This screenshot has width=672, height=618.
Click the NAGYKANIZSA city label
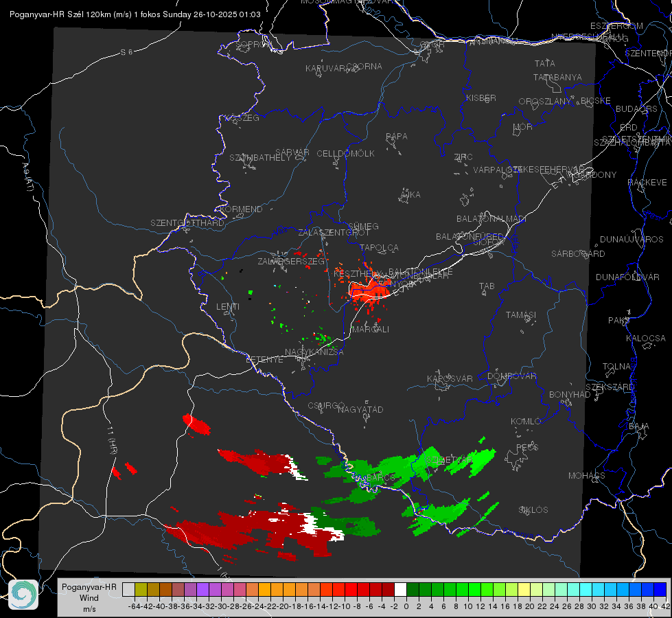pyautogui.click(x=314, y=352)
